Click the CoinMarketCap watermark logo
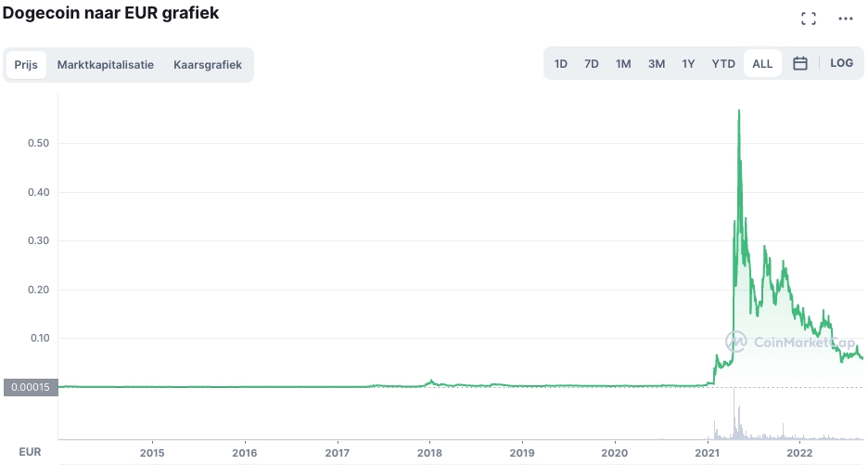Image resolution: width=868 pixels, height=465 pixels. 790,342
